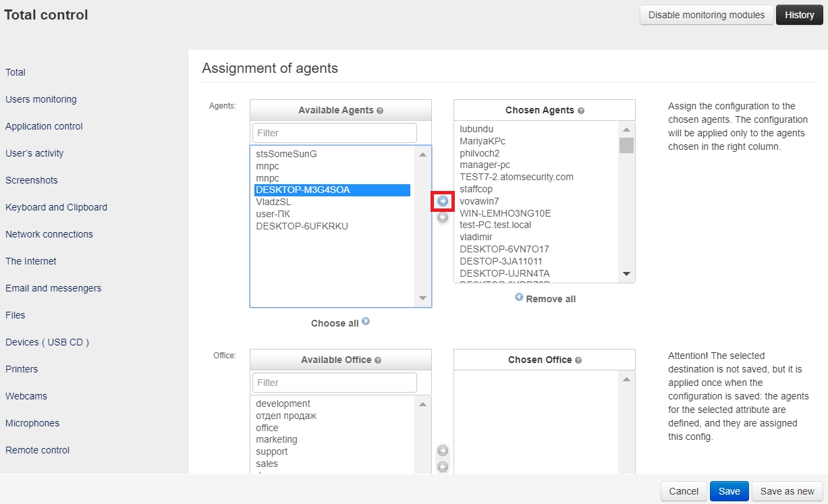Select VladzSL in Available Agents list

273,202
